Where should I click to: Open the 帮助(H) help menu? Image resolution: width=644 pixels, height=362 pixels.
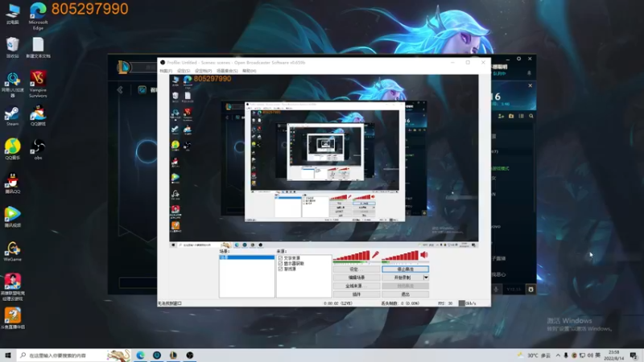[250, 71]
